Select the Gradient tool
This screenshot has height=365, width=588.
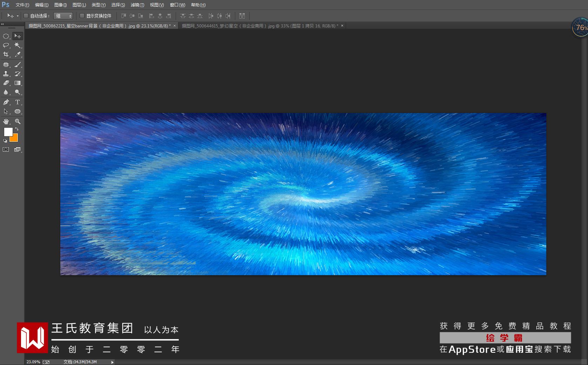[x=17, y=83]
